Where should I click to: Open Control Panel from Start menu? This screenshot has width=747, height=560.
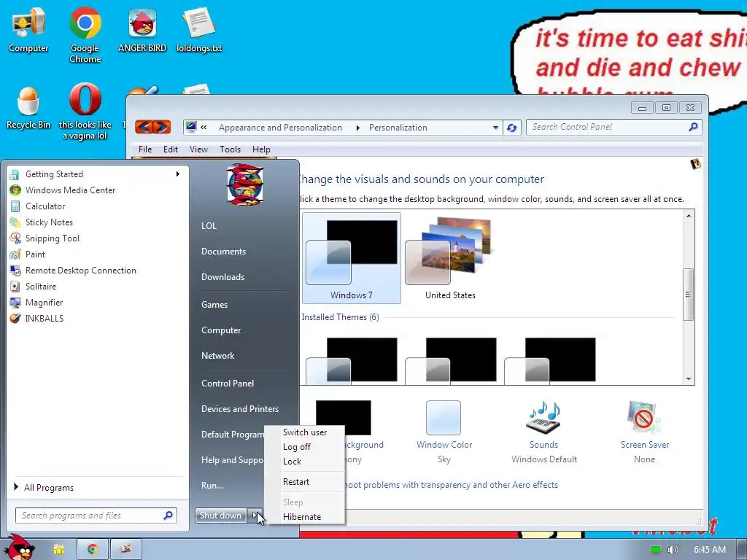(x=228, y=384)
